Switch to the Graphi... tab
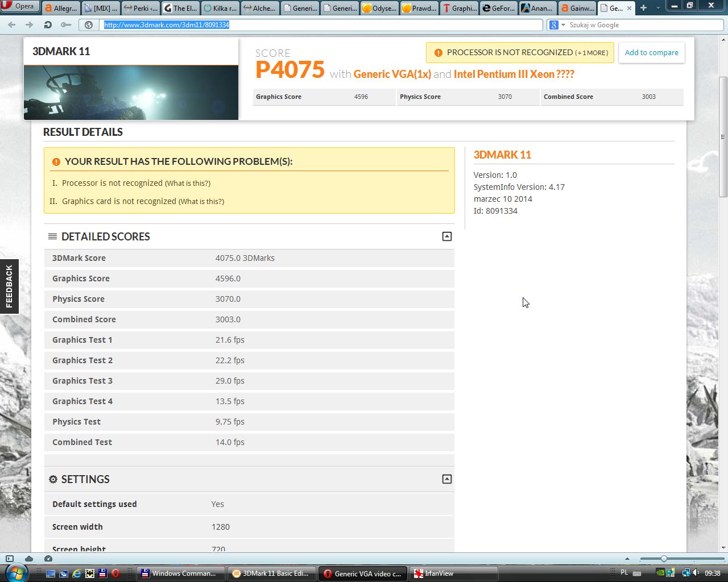The width and height of the screenshot is (728, 582). (x=459, y=8)
